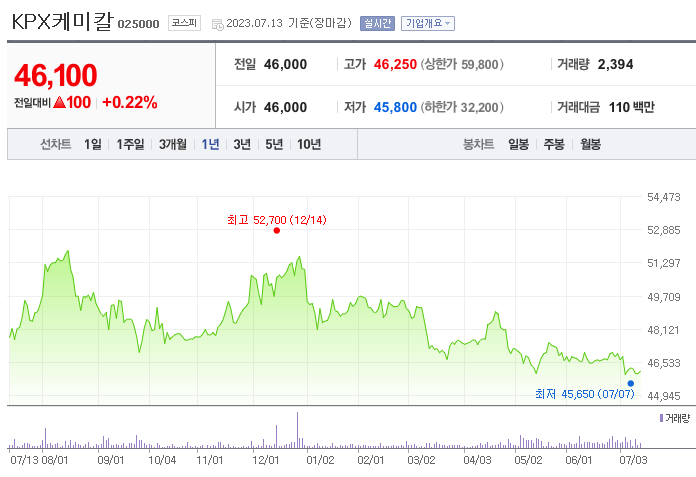Viewport: 696px width, 477px height.
Task: Click the 시가 value 46,000
Action: pyautogui.click(x=285, y=107)
